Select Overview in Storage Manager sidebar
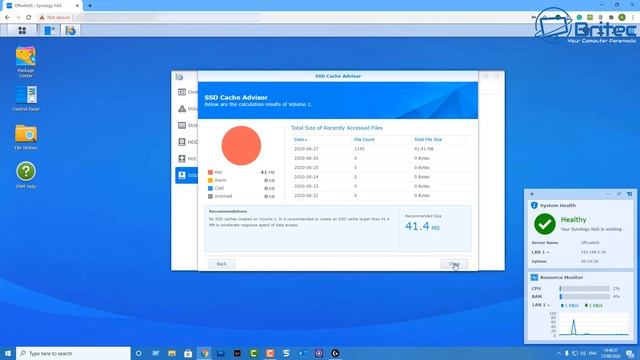Image resolution: width=640 pixels, height=360 pixels. 187,92
